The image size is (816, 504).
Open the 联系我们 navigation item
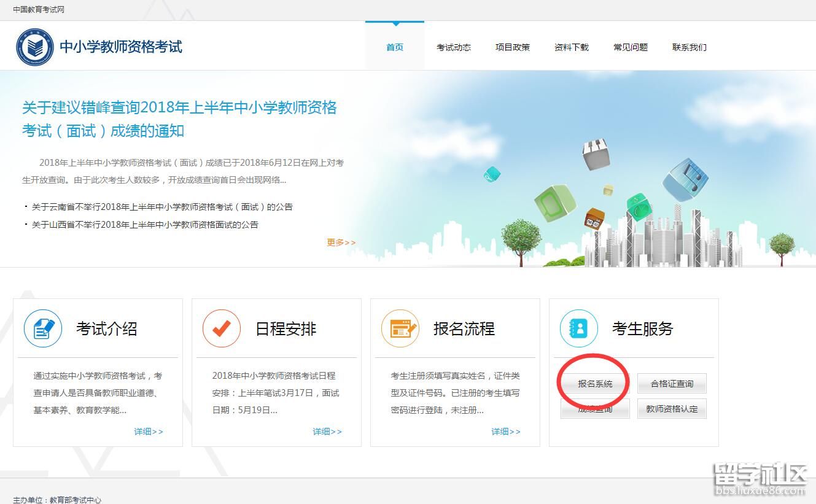click(690, 47)
